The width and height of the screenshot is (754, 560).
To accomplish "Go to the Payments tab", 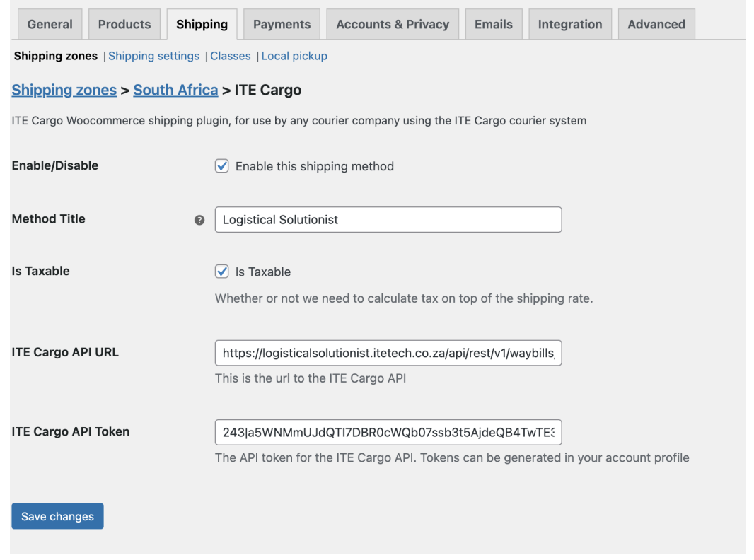I will [282, 24].
